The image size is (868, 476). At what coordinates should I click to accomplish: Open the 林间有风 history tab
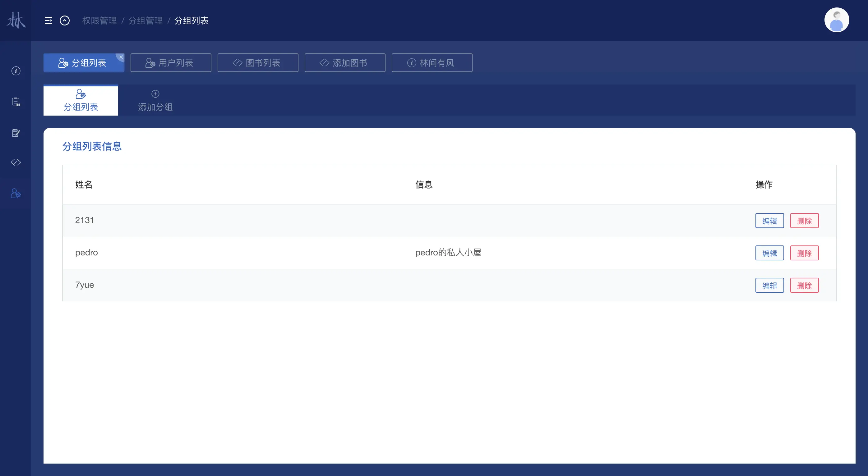(x=432, y=63)
